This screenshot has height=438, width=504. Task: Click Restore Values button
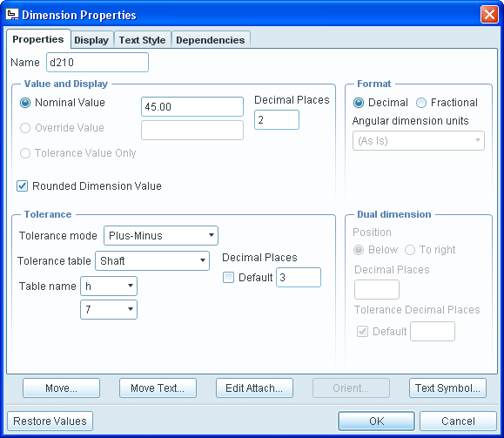coord(50,421)
